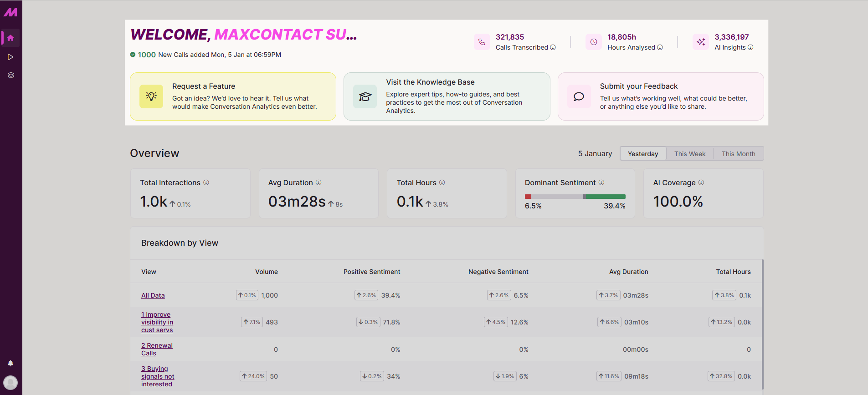Show info for AI Coverage
This screenshot has height=395, width=868.
tap(701, 182)
